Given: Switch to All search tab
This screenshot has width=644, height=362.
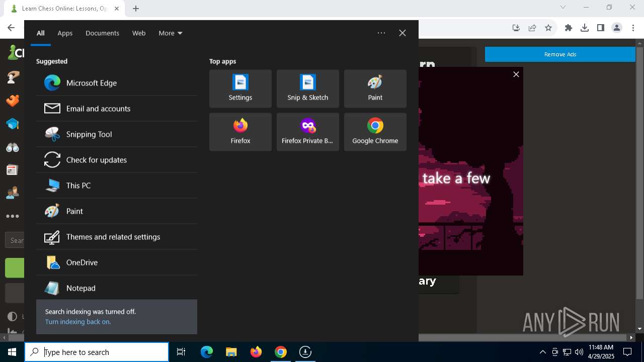Looking at the screenshot, I should [41, 33].
